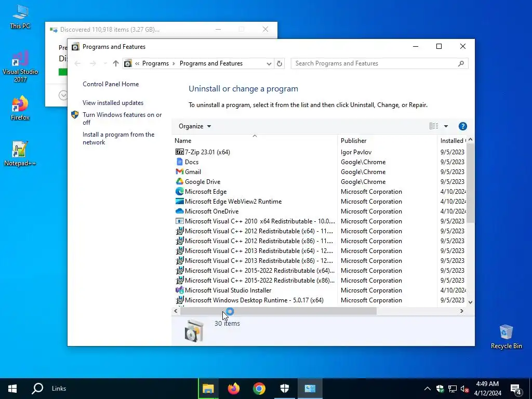Click the vertical scrollbar thumb in list
Viewport: 532px width, 399px height.
coord(470,183)
